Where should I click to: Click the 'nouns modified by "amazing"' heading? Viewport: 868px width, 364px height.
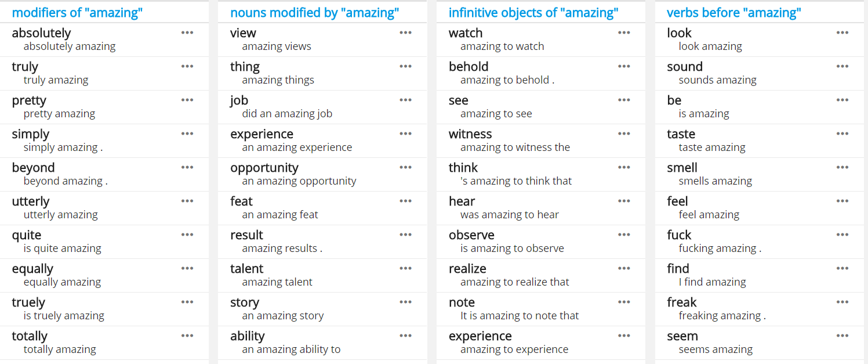pyautogui.click(x=315, y=13)
